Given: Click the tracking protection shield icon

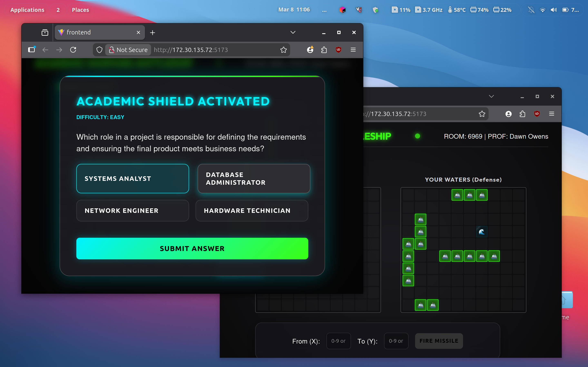Looking at the screenshot, I should (x=99, y=50).
